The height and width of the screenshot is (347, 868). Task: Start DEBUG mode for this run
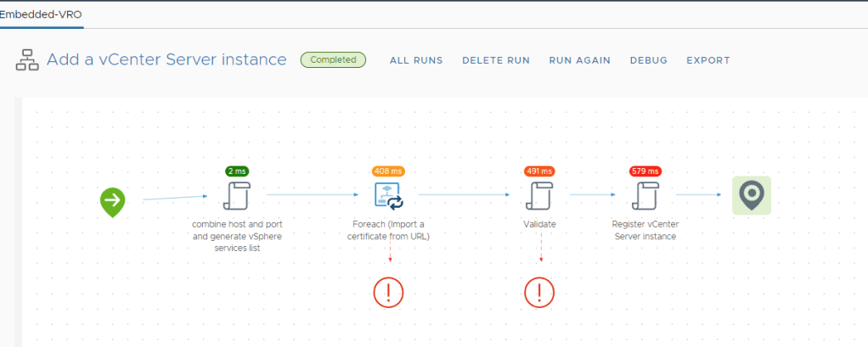coord(648,60)
